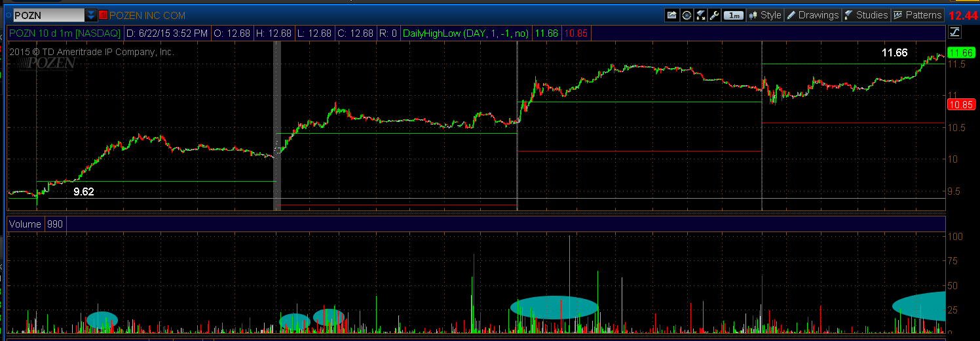Screen dimensions: 980x341
Task: Expand the symbol selector dropdown arrow
Action: click(91, 15)
